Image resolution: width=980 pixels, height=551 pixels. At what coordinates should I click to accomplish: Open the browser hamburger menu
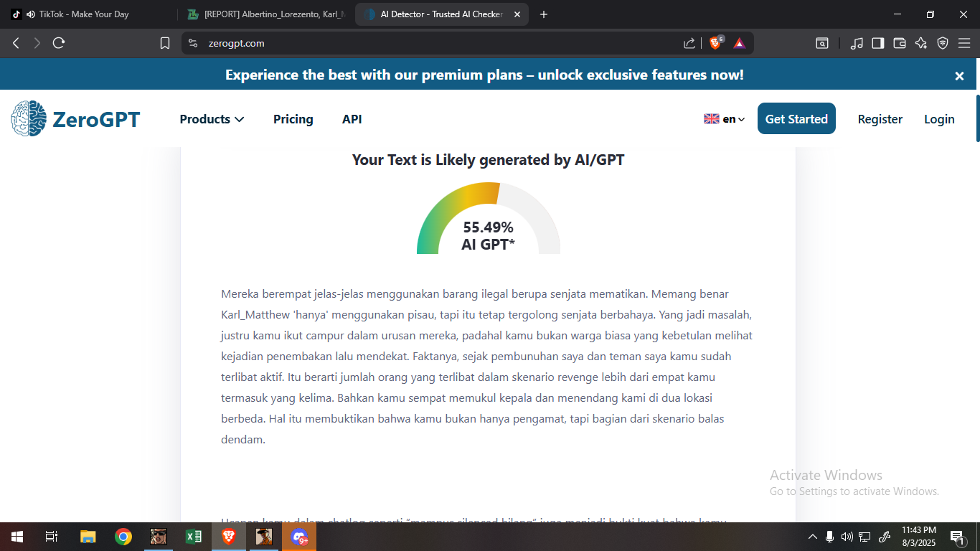[x=964, y=43]
